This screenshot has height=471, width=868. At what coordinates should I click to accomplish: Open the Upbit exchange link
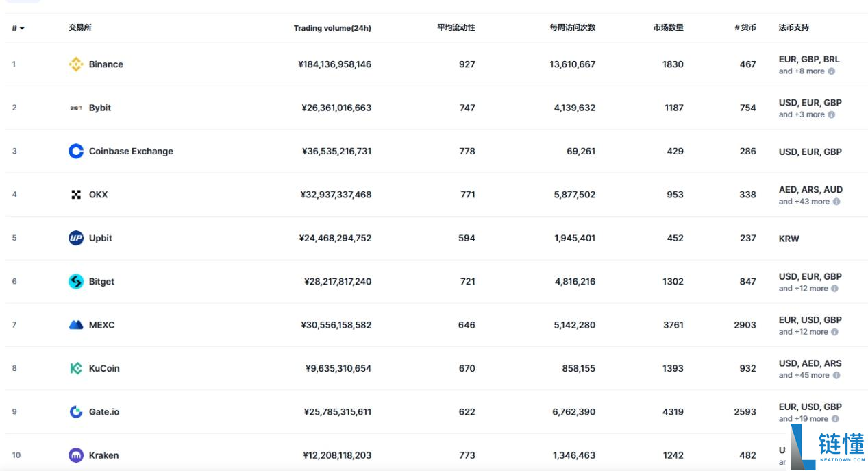coord(101,238)
